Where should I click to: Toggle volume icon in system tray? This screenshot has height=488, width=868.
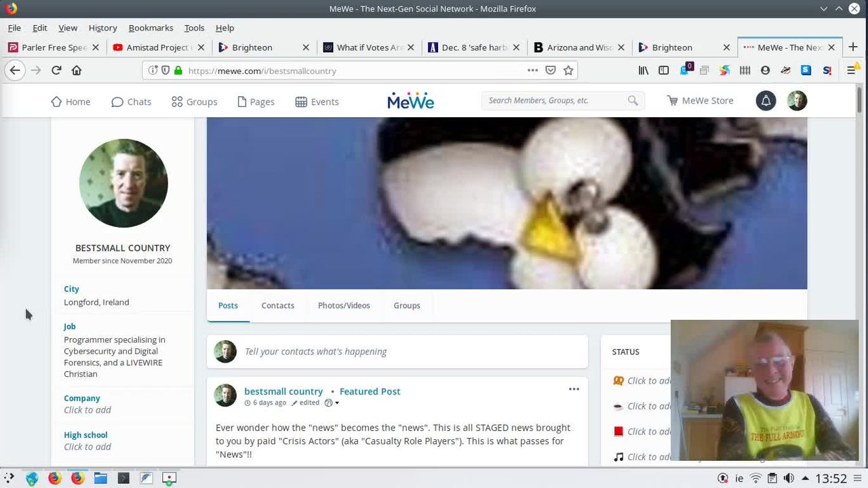point(789,479)
